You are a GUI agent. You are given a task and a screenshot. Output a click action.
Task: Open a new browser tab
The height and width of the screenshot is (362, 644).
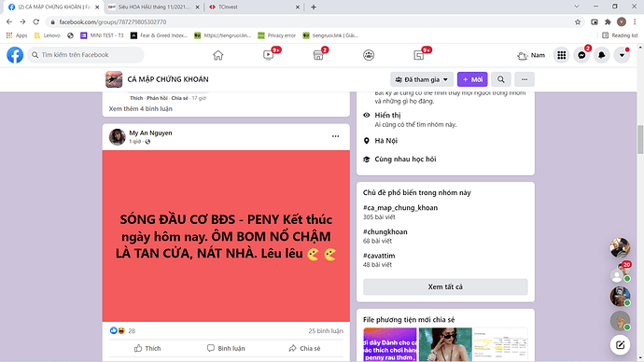tap(314, 7)
